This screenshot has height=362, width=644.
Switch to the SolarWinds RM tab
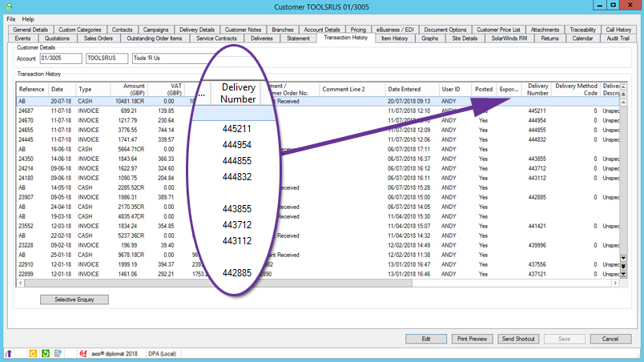click(x=509, y=38)
